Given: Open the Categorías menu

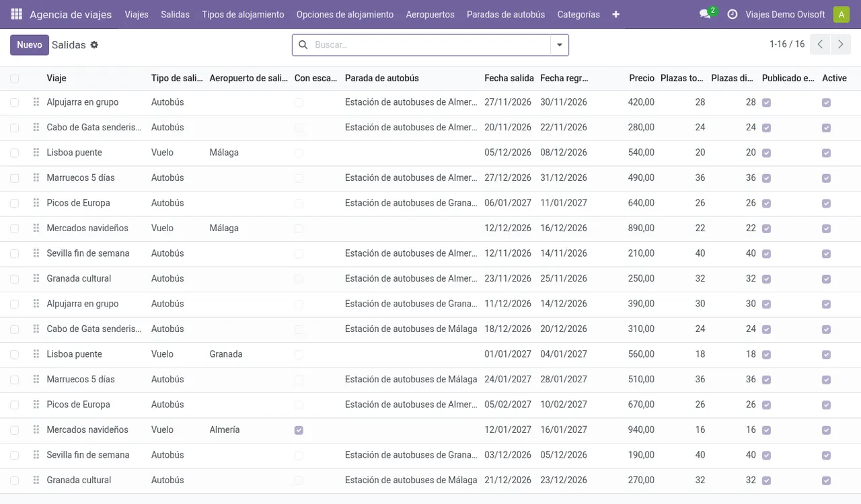Looking at the screenshot, I should 578,14.
